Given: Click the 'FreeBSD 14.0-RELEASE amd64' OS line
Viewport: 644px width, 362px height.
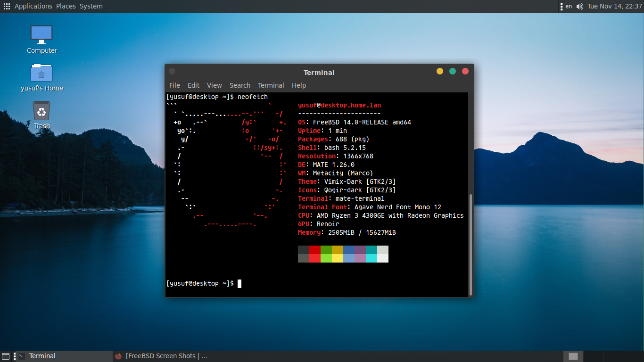Looking at the screenshot, I should [x=355, y=122].
